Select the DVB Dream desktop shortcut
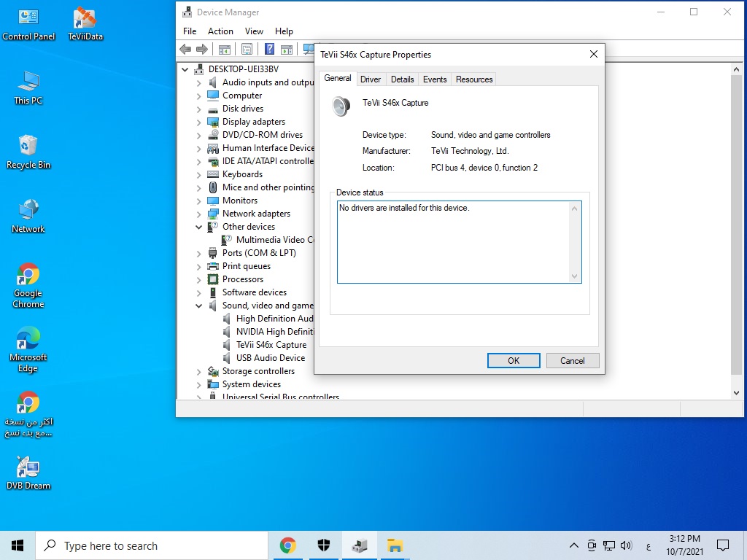 click(x=28, y=473)
